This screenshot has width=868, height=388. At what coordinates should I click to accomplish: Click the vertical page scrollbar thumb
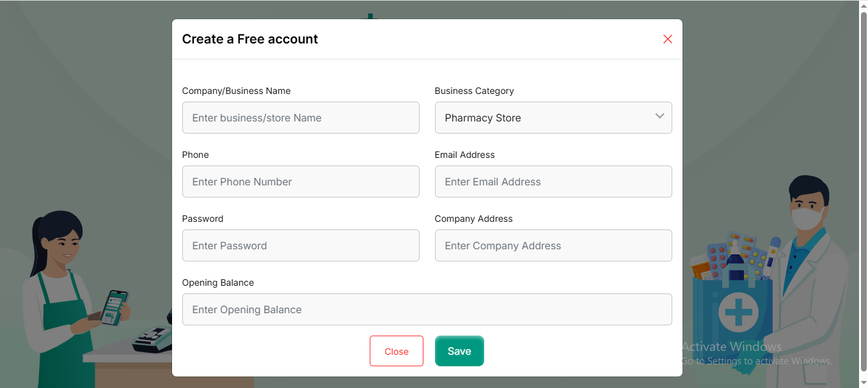(x=863, y=192)
